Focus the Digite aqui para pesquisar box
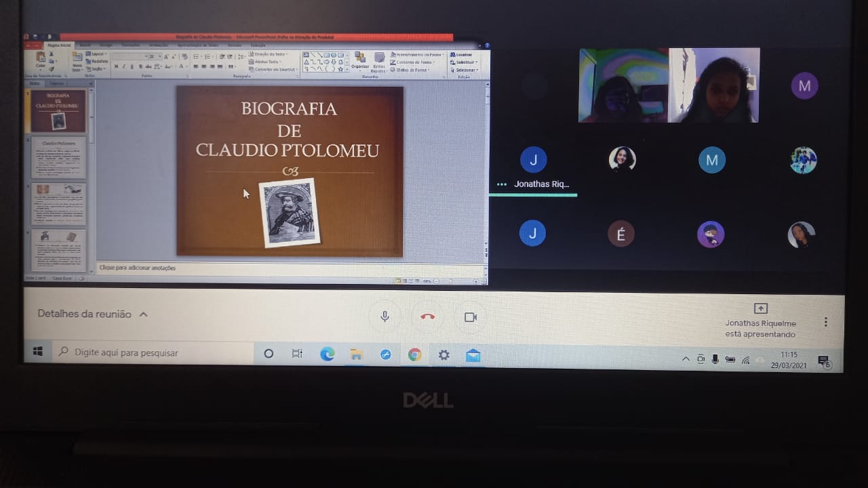 point(153,352)
